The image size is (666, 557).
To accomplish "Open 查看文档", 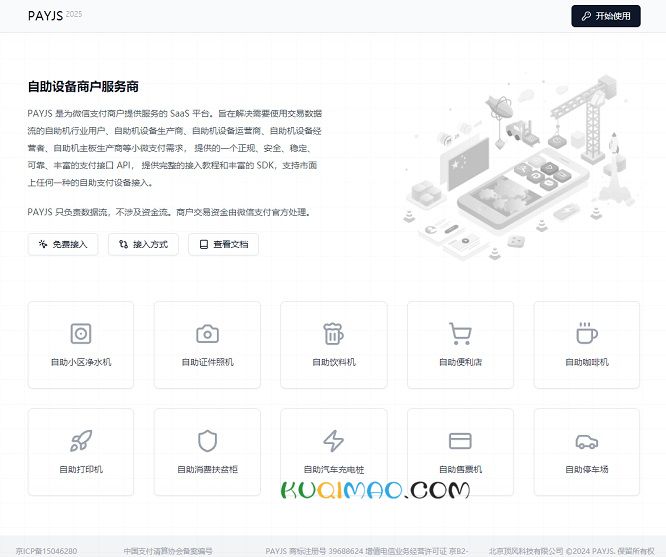I will (223, 244).
